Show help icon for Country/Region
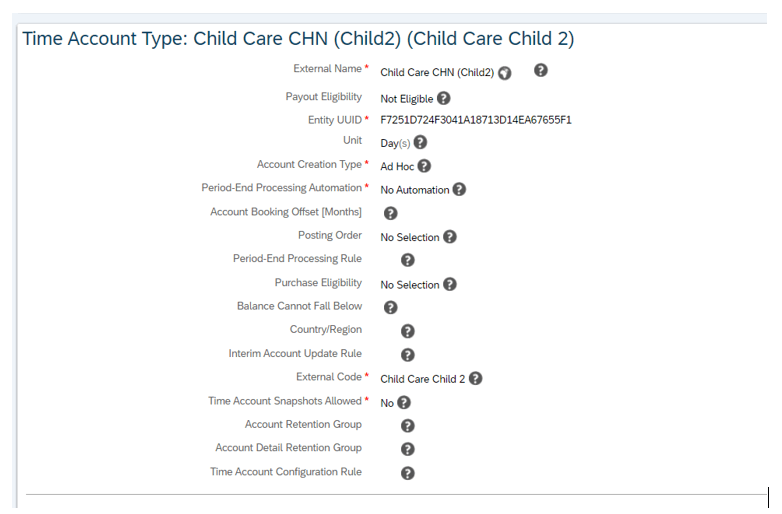 [x=407, y=331]
